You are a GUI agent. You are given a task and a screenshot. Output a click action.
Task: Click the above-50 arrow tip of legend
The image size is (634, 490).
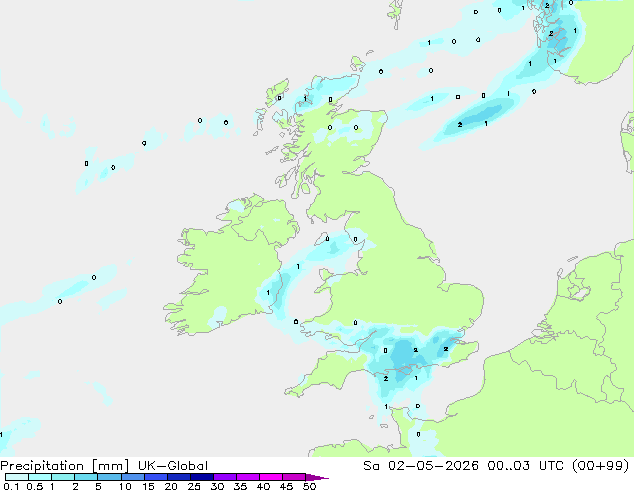click(317, 477)
